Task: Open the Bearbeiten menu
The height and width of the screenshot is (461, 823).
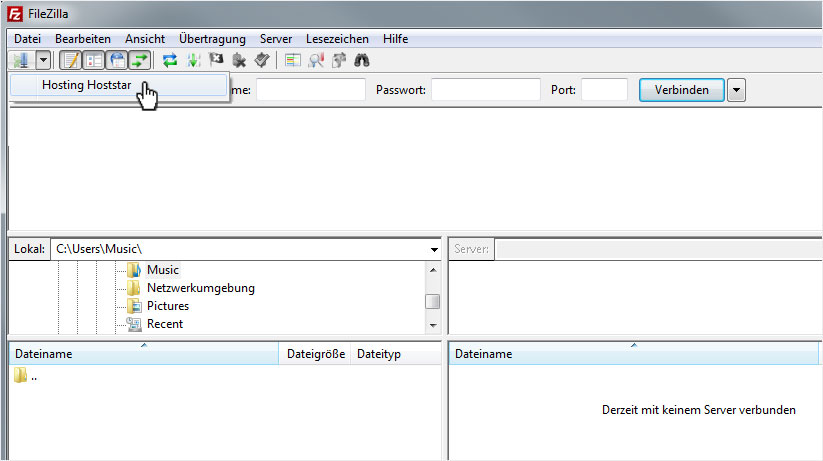Action: click(82, 39)
